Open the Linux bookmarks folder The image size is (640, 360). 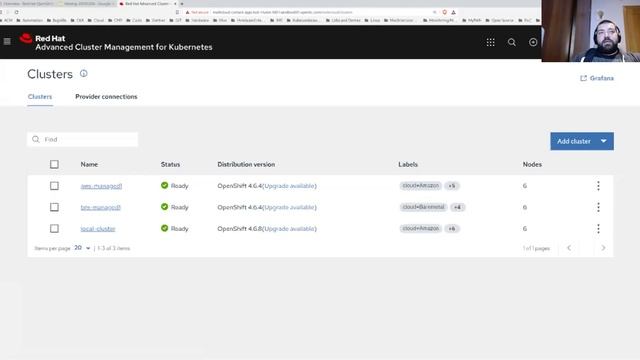click(373, 20)
